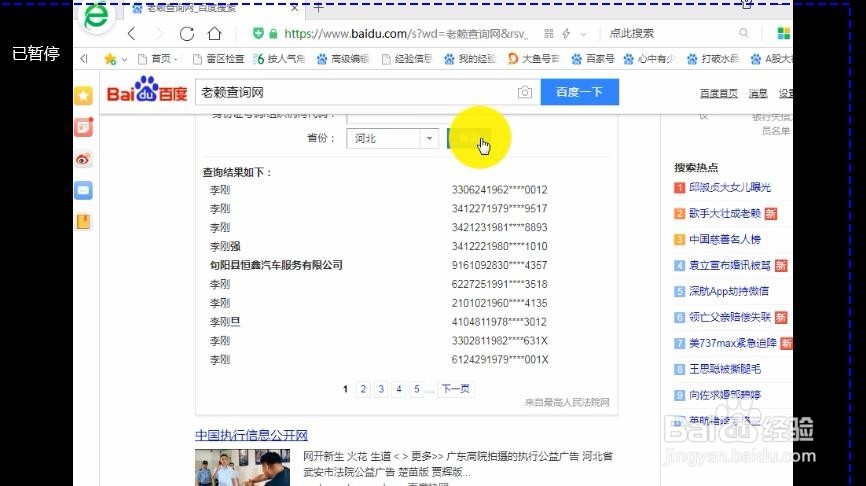The height and width of the screenshot is (486, 866).
Task: Click the Baidu logo
Action: pos(147,90)
